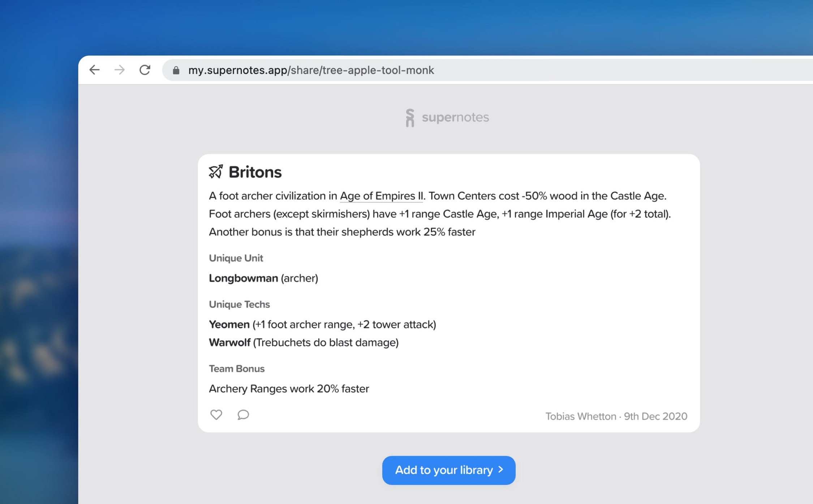813x504 pixels.
Task: Click the browser back arrow
Action: click(94, 70)
